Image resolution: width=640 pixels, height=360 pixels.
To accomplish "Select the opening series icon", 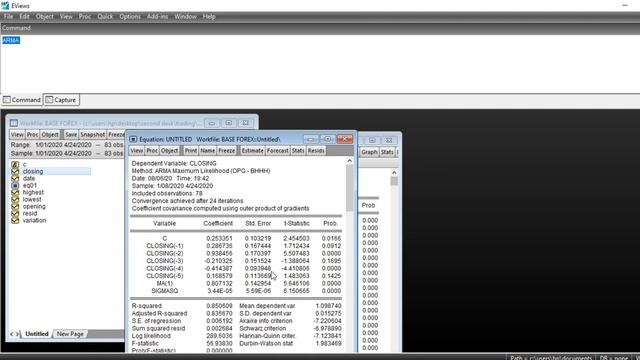I will [15, 207].
